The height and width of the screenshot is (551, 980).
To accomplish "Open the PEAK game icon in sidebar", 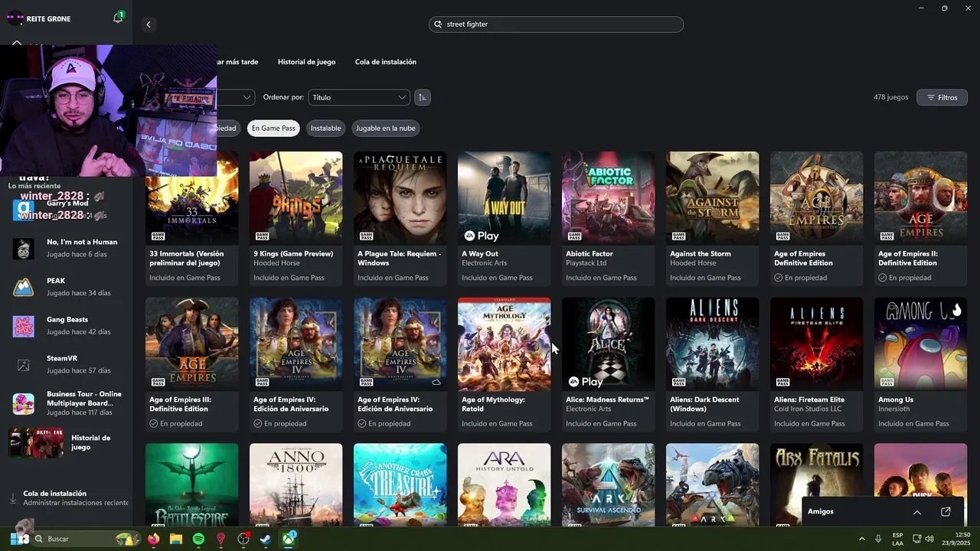I will tap(24, 287).
